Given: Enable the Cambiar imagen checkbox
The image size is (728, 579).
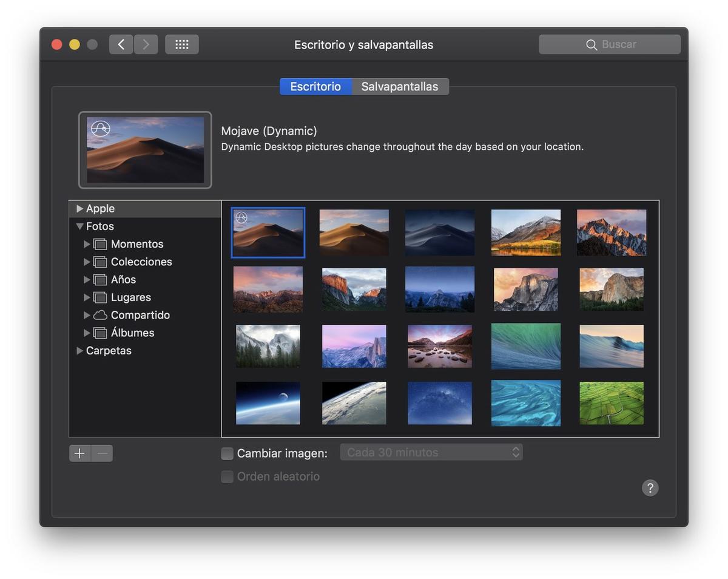Looking at the screenshot, I should click(x=227, y=453).
